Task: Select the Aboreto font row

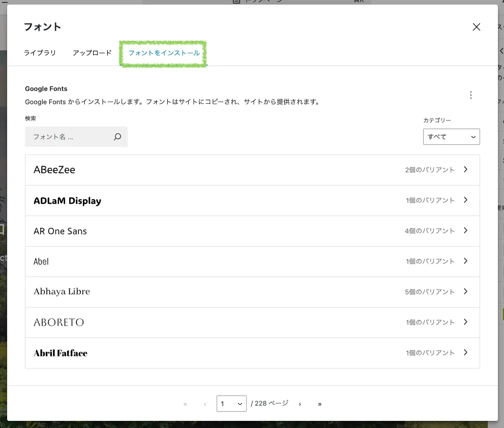Action: tap(252, 322)
